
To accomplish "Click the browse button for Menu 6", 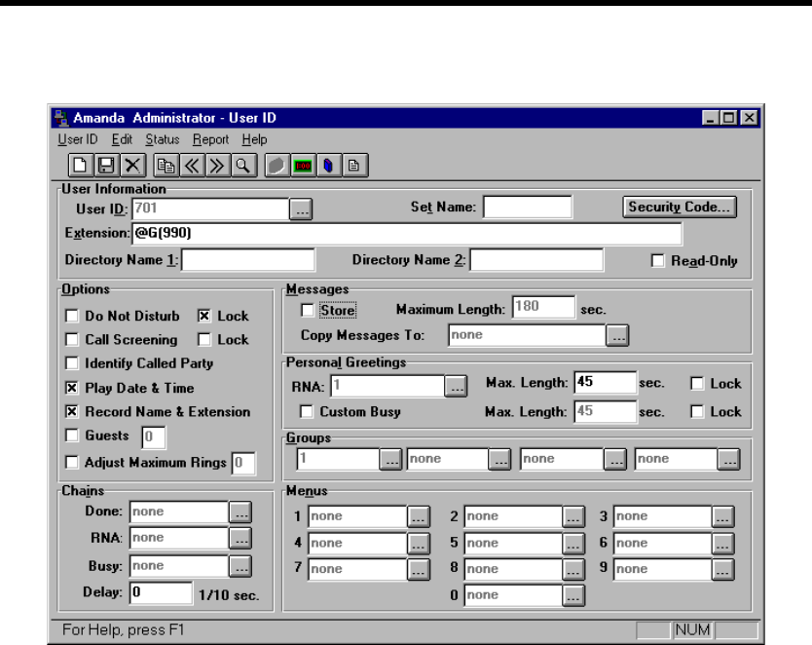I will (723, 544).
